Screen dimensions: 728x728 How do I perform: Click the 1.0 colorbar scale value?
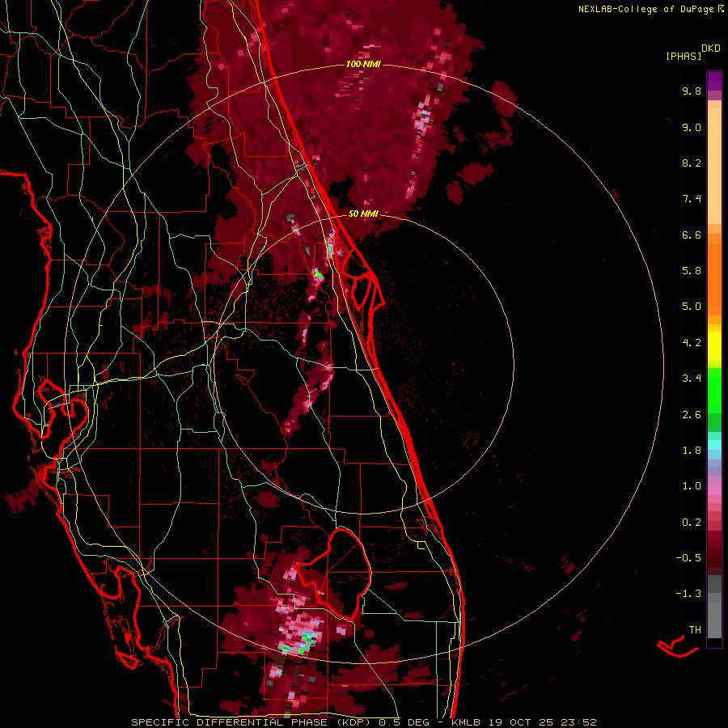[x=692, y=486]
